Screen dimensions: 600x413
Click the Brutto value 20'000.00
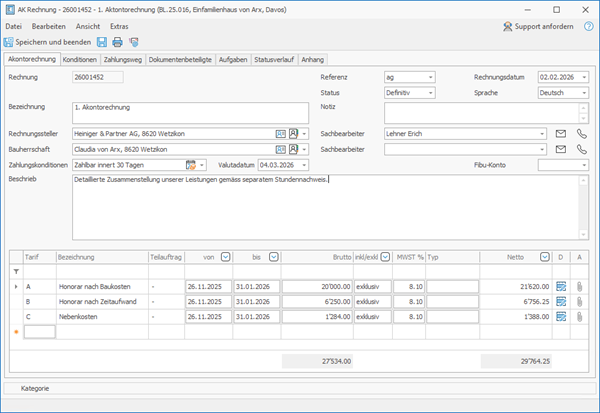(x=317, y=287)
